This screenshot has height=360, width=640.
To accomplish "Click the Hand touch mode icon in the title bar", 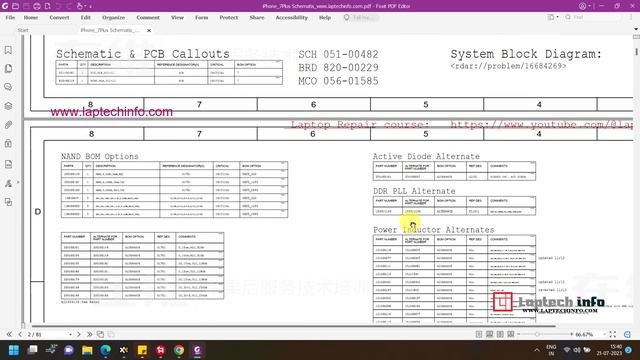I will point(80,6).
